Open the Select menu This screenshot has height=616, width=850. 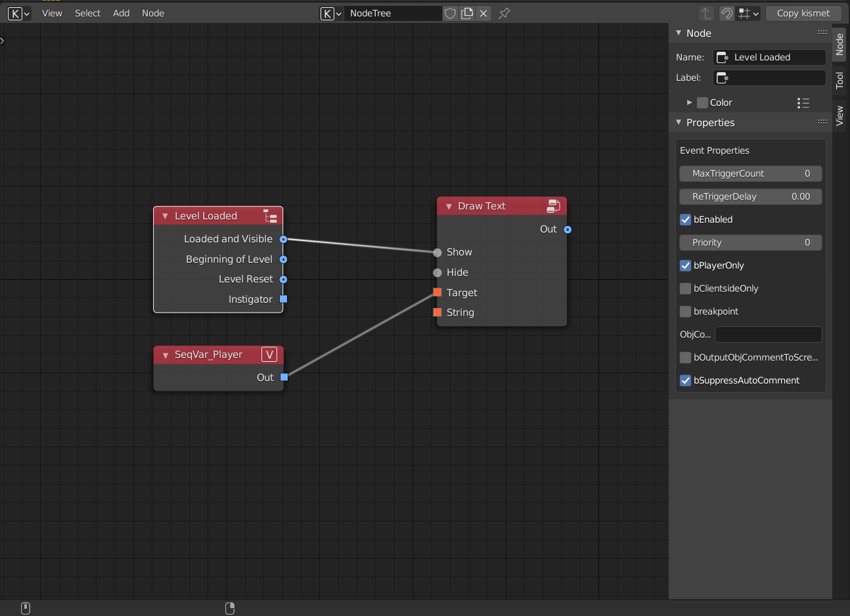[87, 13]
